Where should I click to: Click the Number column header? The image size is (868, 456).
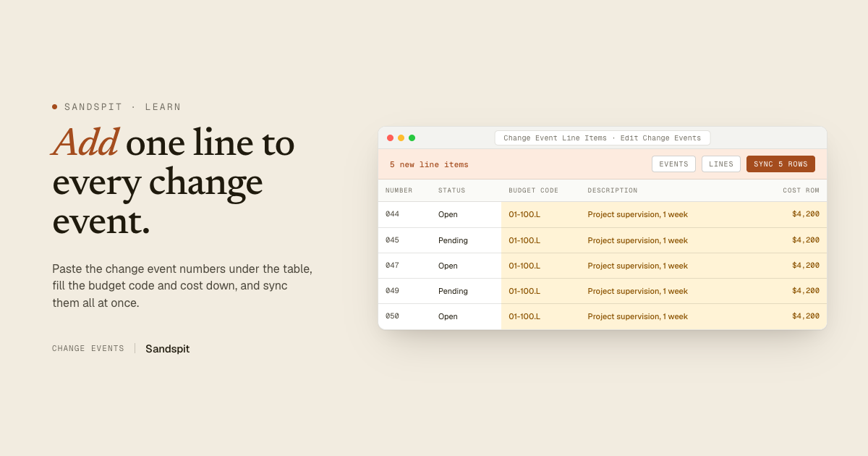click(399, 190)
